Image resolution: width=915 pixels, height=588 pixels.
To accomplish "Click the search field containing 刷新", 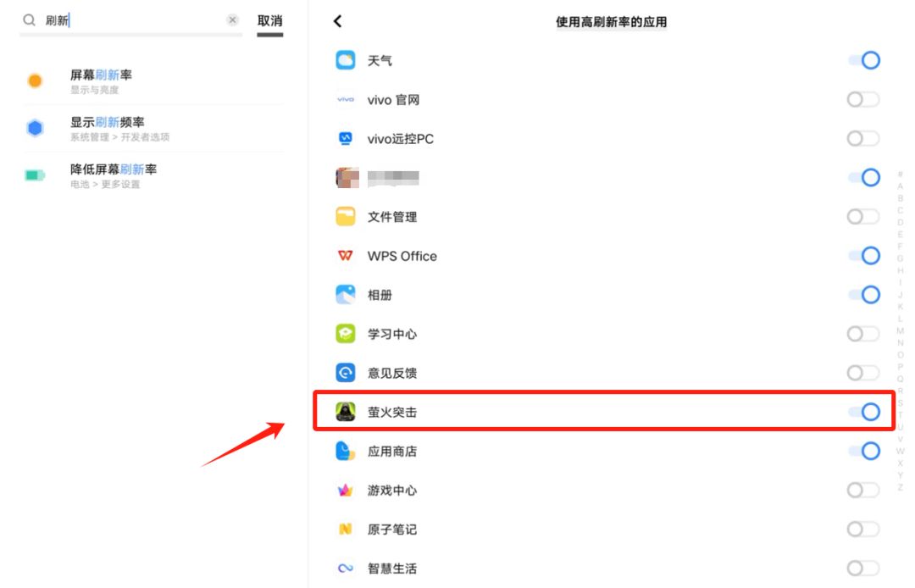I will point(131,20).
